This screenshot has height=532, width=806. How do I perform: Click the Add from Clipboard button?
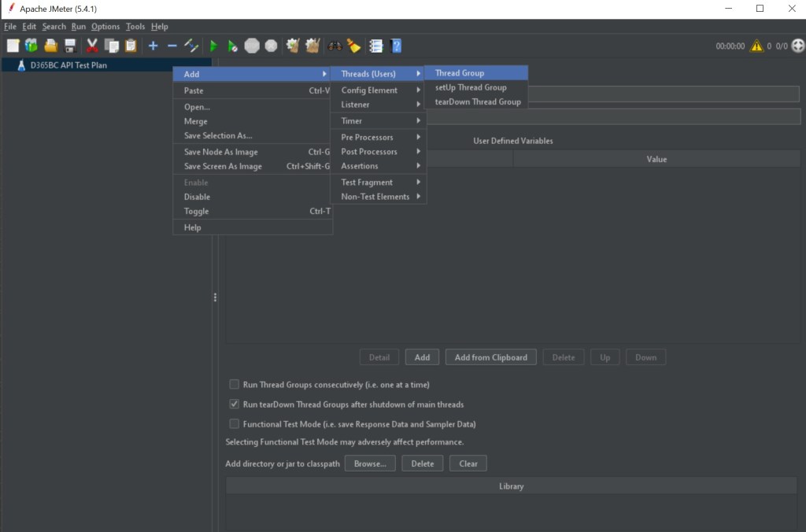click(x=490, y=357)
